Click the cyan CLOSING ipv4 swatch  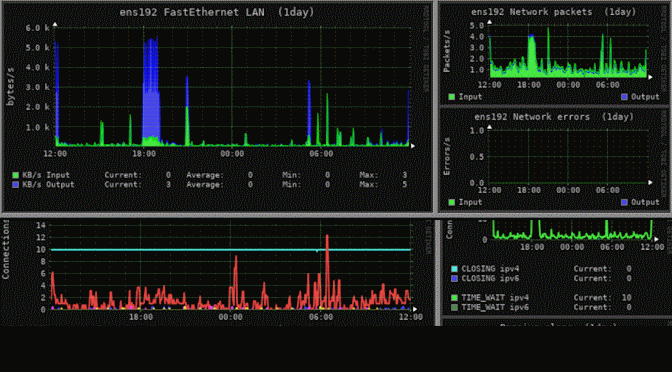click(x=454, y=269)
